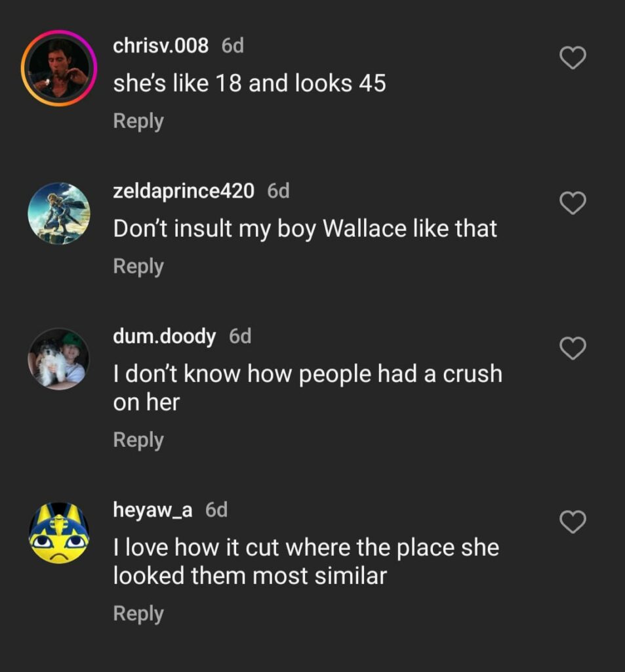Image resolution: width=625 pixels, height=672 pixels.
Task: Select comment 'I love how it cut'
Action: coord(306,562)
